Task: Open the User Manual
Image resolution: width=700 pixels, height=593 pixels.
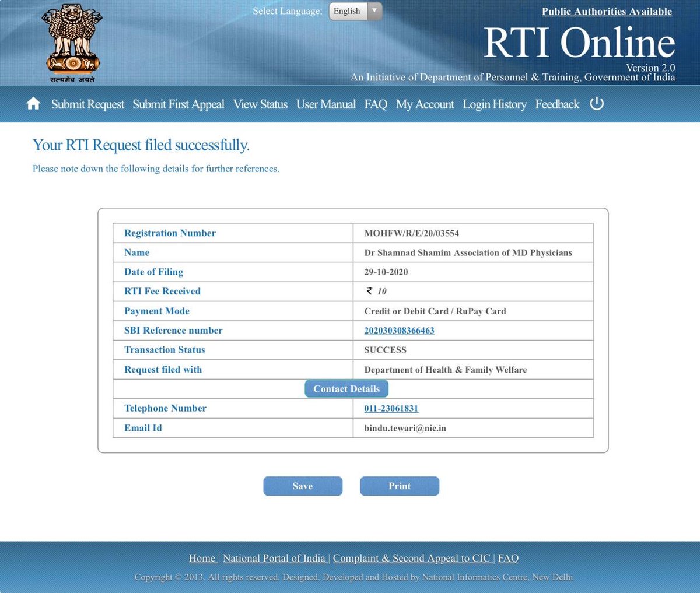Action: 326,104
